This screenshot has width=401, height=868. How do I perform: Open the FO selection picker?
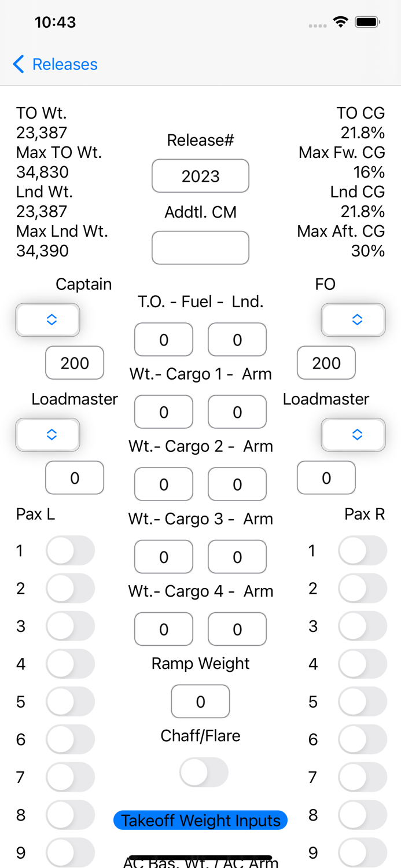pyautogui.click(x=353, y=319)
